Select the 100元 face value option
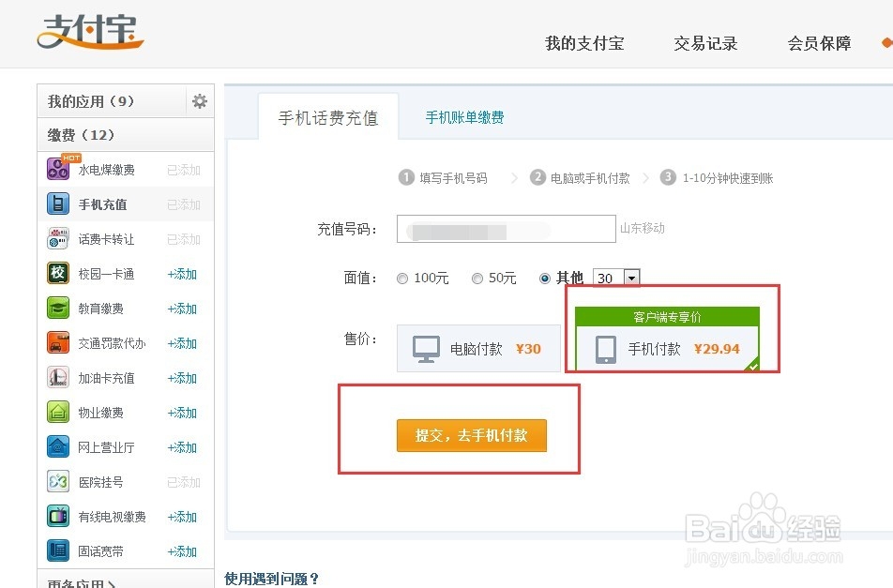The image size is (893, 588). point(402,278)
